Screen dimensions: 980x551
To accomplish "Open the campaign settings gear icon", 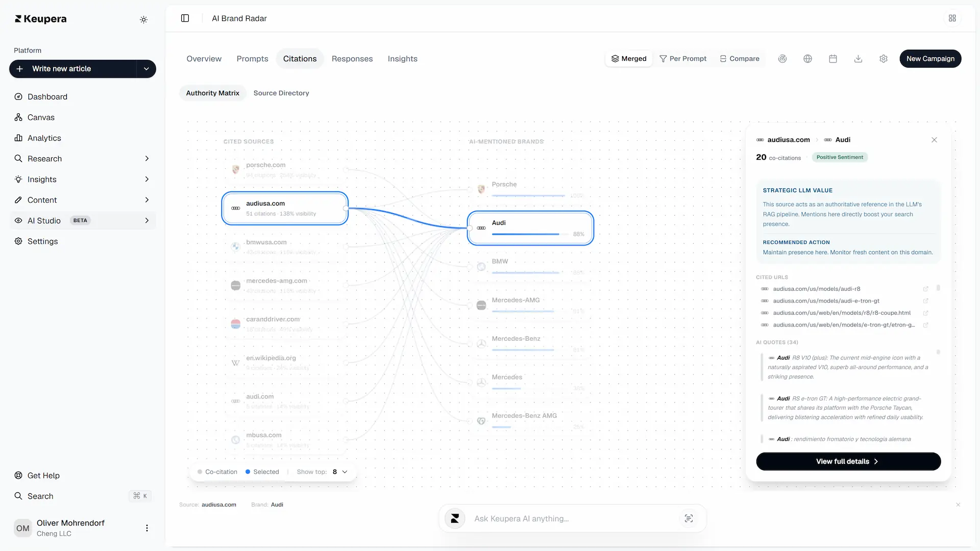I will 884,59.
